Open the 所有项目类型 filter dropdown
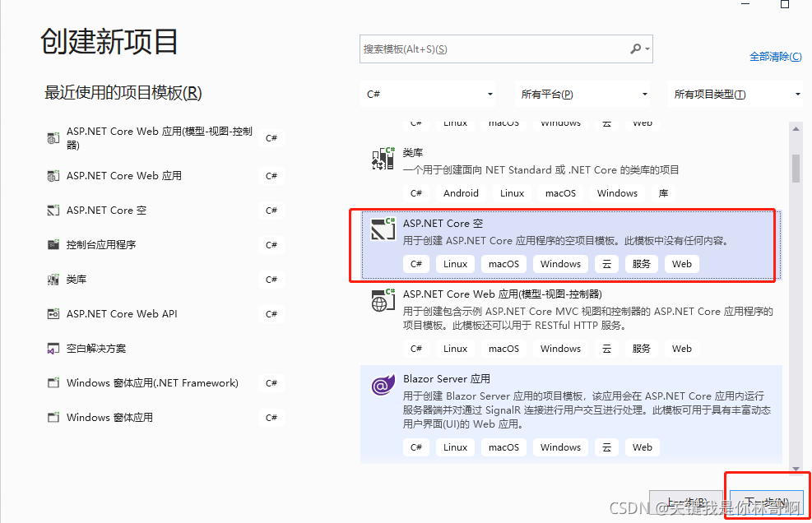The width and height of the screenshot is (812, 523). point(735,95)
